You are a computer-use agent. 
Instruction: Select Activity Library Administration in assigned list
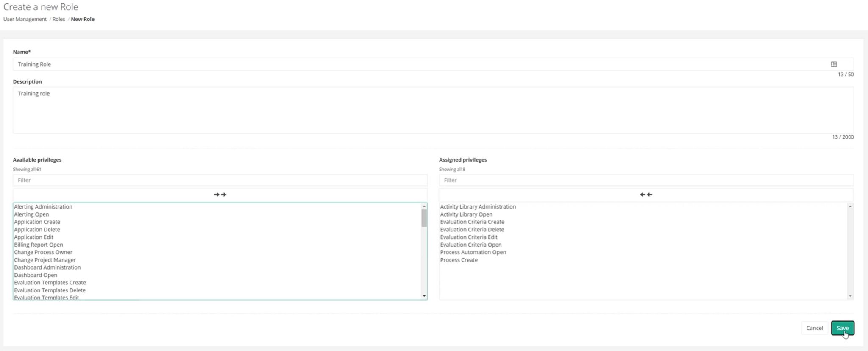click(478, 207)
